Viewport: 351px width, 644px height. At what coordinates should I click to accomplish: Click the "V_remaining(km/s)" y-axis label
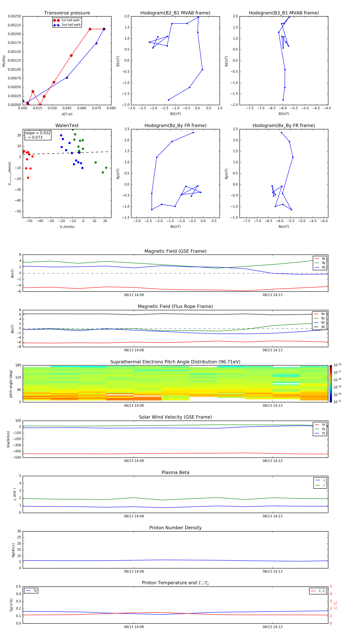pyautogui.click(x=10, y=173)
